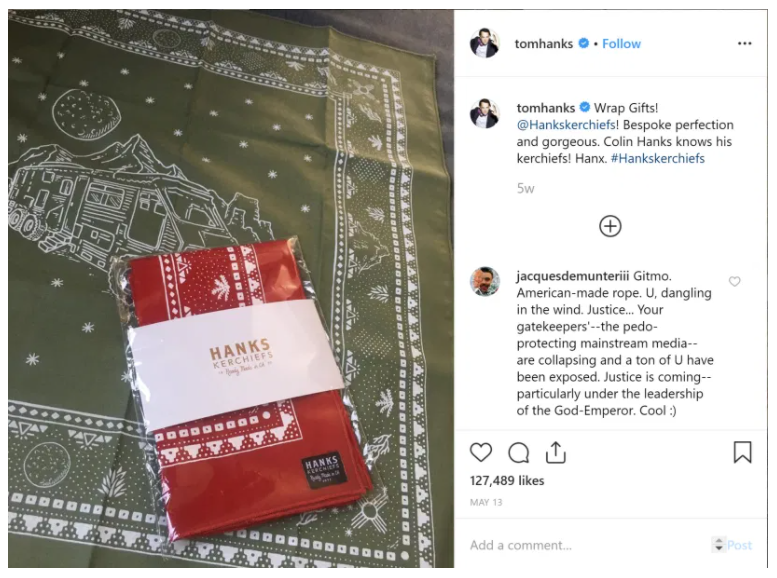
Task: Open jacquesdemunteriii profile picture
Action: point(485,282)
